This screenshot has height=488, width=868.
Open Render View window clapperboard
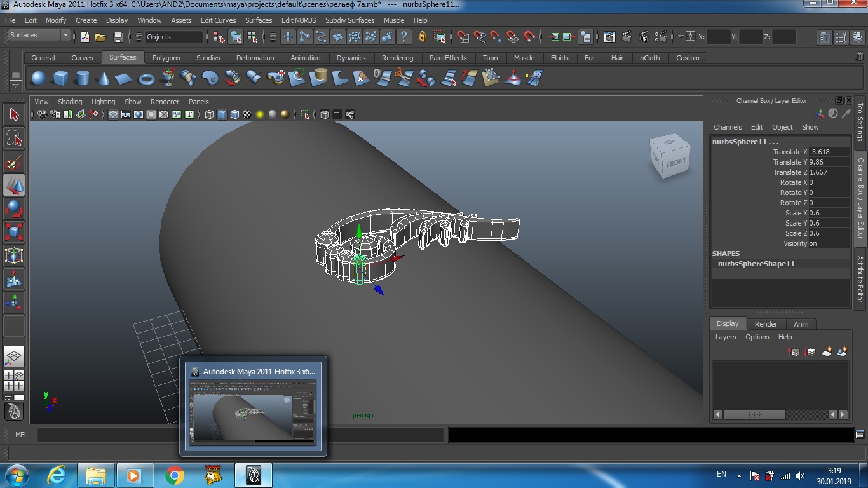(x=609, y=37)
